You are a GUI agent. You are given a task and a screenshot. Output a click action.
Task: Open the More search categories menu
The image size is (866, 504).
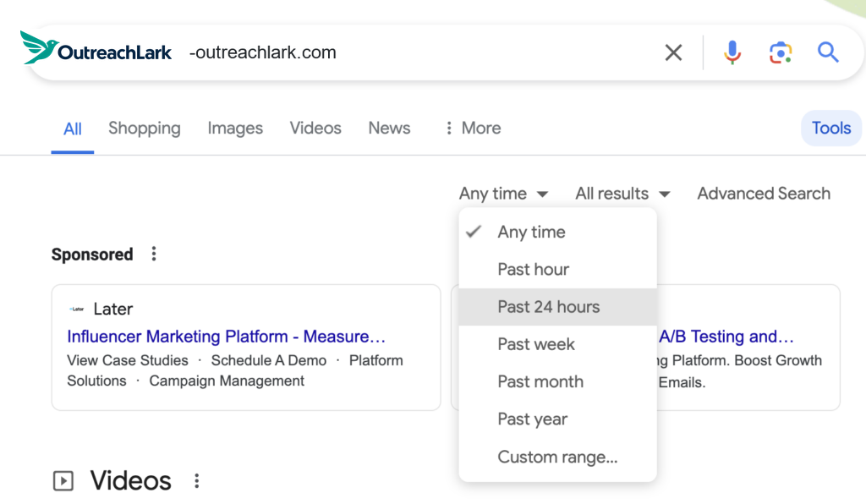(x=474, y=128)
